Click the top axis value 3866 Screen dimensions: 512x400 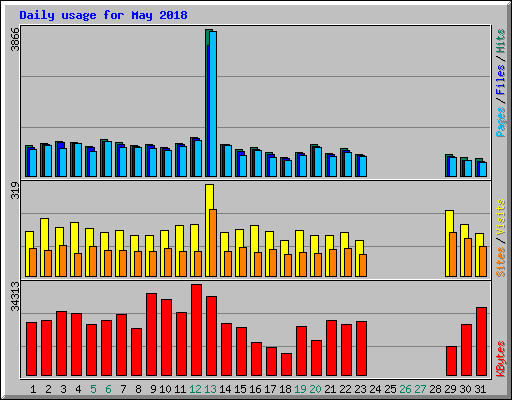(x=15, y=39)
